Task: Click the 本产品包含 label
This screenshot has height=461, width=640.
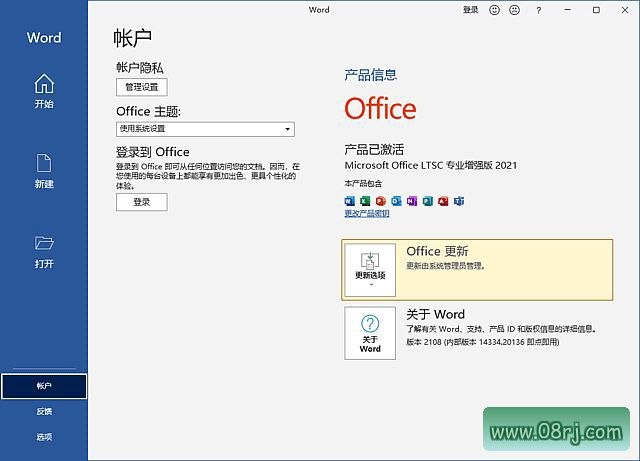Action: [x=363, y=184]
